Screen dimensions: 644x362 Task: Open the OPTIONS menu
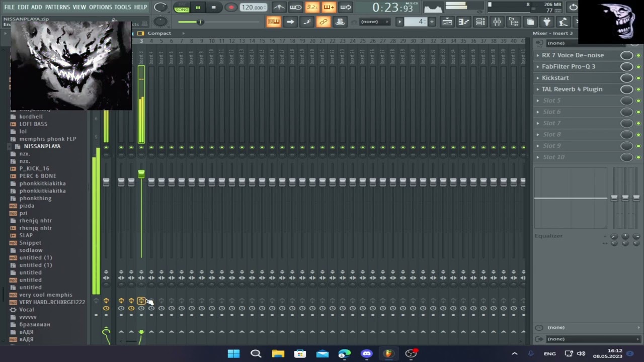point(101,7)
